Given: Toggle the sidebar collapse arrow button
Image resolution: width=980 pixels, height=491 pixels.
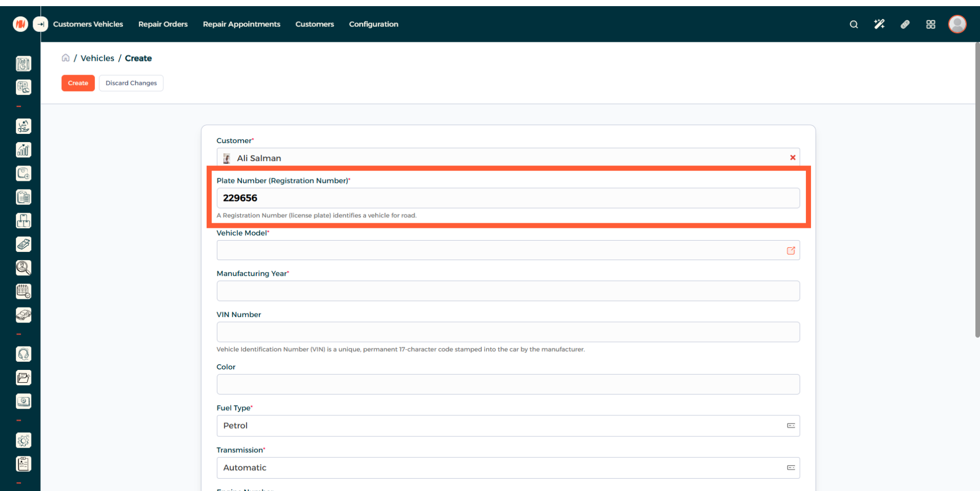Looking at the screenshot, I should point(40,24).
